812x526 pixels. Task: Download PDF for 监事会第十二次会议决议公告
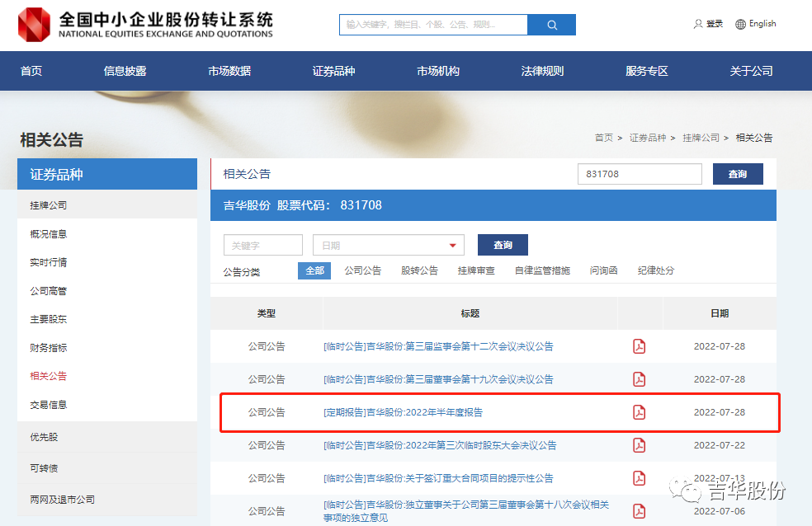pos(639,346)
